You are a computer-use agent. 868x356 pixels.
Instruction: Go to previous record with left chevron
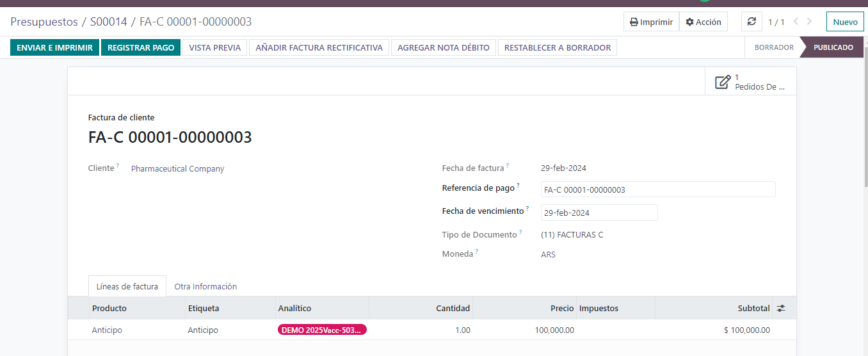[796, 22]
